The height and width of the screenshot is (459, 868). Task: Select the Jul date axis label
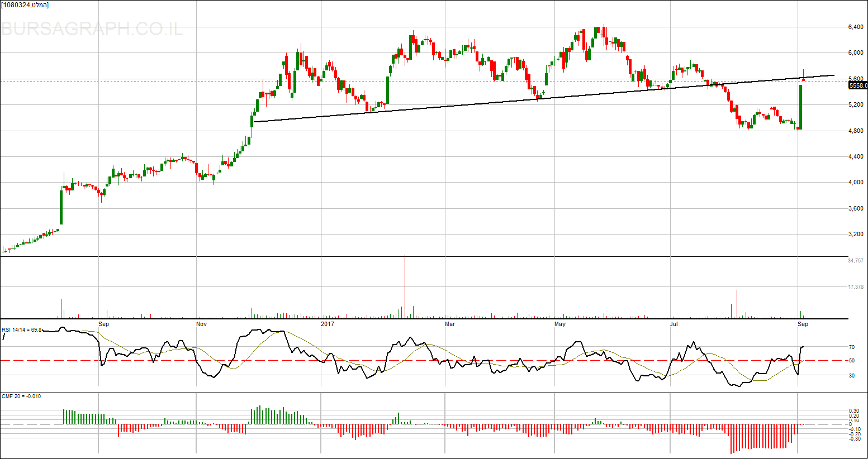pos(674,324)
